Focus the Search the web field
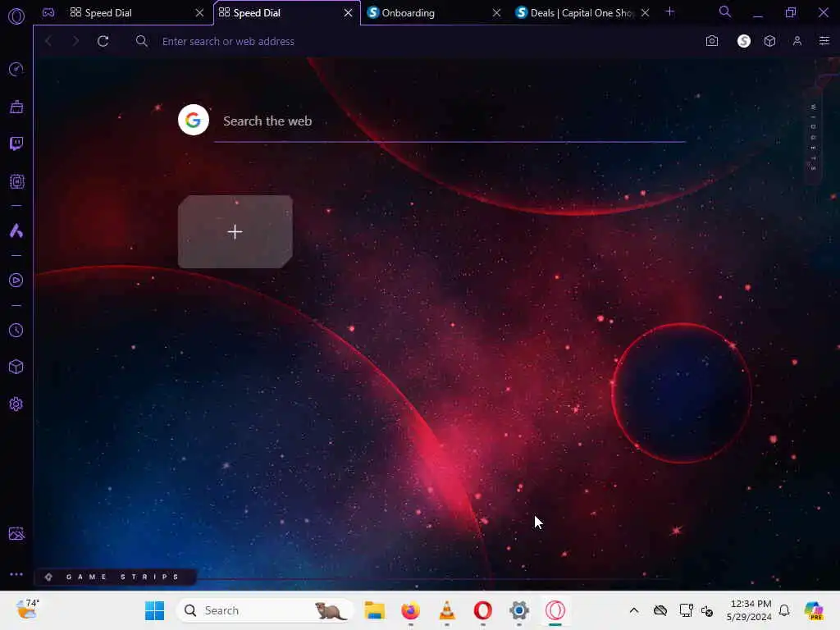The width and height of the screenshot is (840, 630). tap(450, 121)
